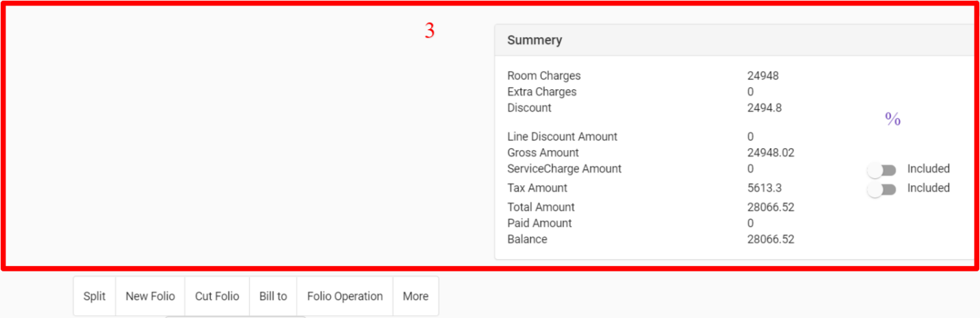Toggle Tax Amount Included switch
The height and width of the screenshot is (318, 980).
[881, 188]
